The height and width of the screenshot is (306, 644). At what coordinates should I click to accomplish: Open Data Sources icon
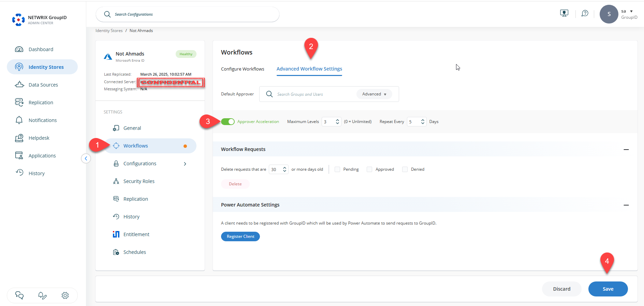coord(19,85)
